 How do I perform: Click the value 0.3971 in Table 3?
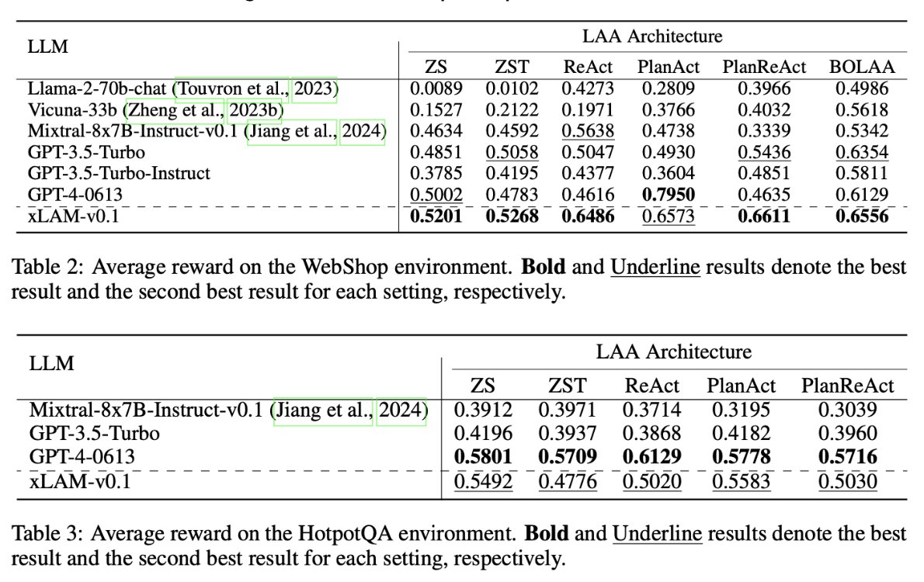pos(567,410)
